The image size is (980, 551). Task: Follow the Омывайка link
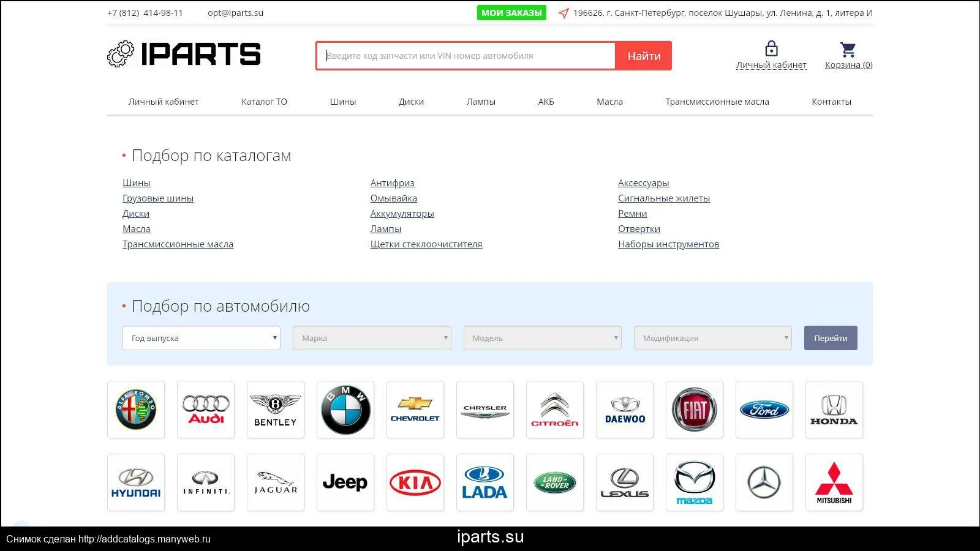pos(394,198)
